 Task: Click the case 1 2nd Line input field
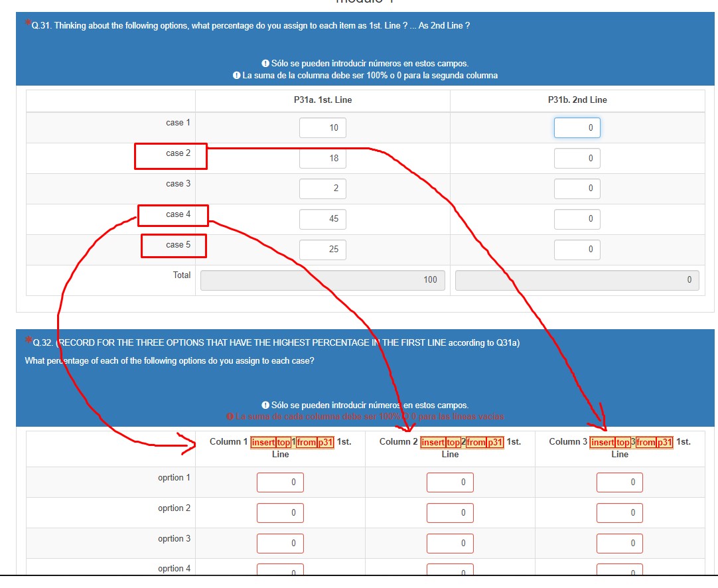577,127
